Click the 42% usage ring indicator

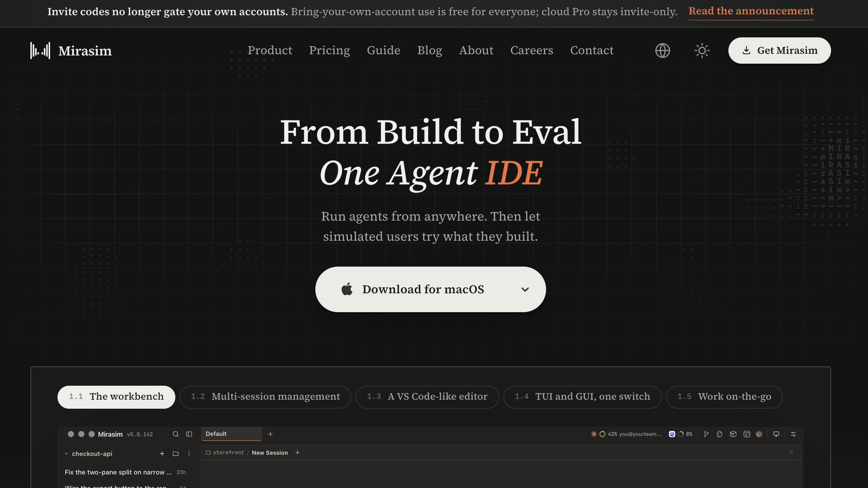602,434
